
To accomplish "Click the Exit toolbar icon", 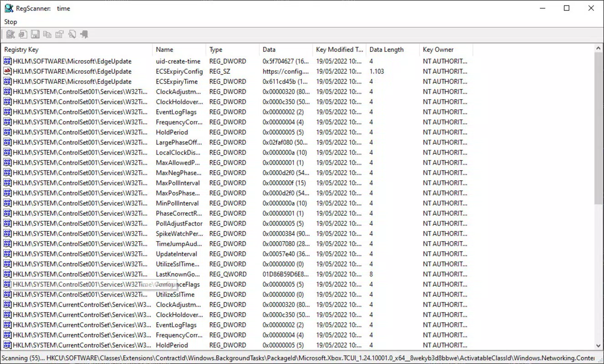I will click(84, 34).
